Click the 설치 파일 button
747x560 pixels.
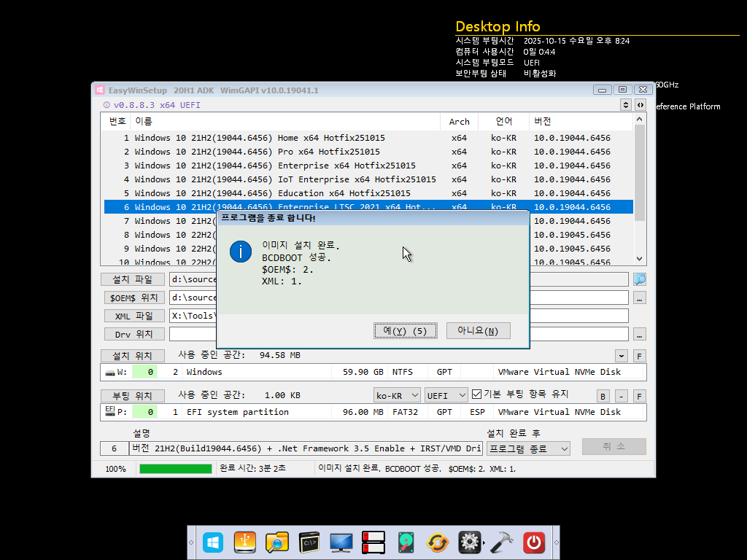tap(133, 279)
